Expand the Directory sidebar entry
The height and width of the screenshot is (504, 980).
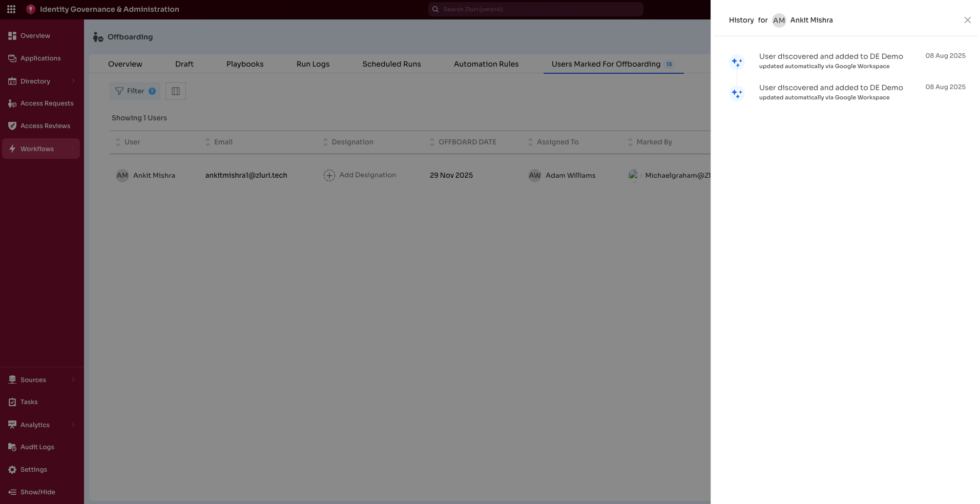74,81
